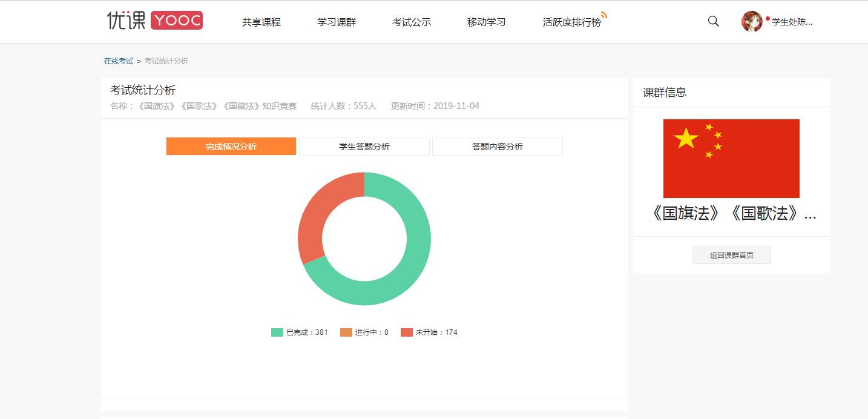Open the 考试公示 navigation item
The image size is (868, 419).
click(x=412, y=22)
